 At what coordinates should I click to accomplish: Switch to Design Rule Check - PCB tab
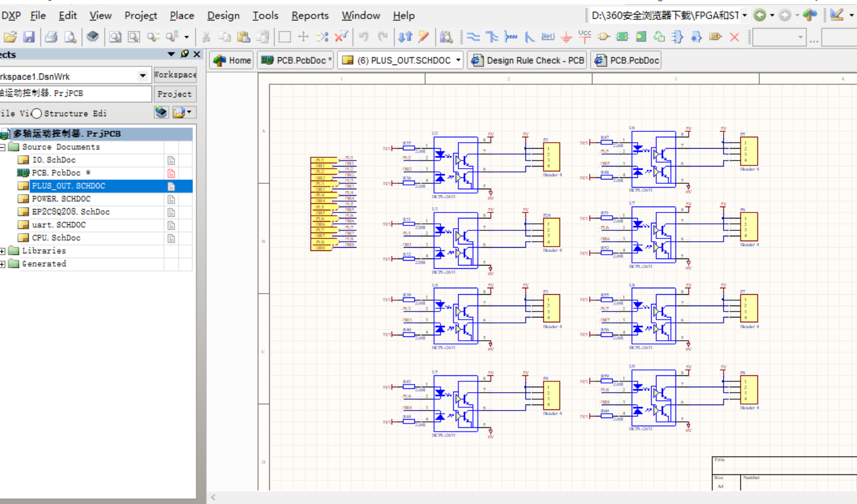coord(528,60)
